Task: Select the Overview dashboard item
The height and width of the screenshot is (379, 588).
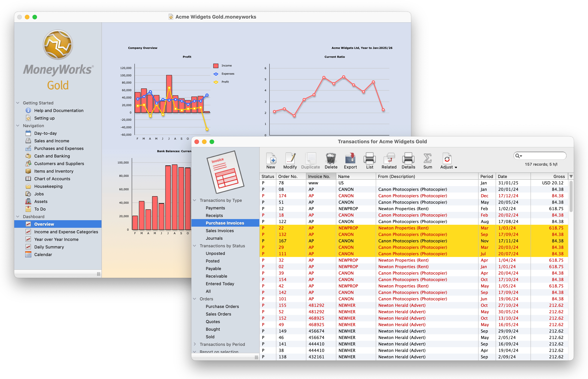Action: (58, 224)
